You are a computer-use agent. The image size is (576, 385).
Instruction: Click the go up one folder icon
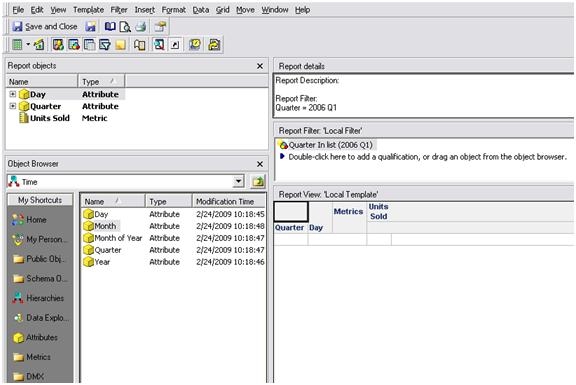coord(258,181)
